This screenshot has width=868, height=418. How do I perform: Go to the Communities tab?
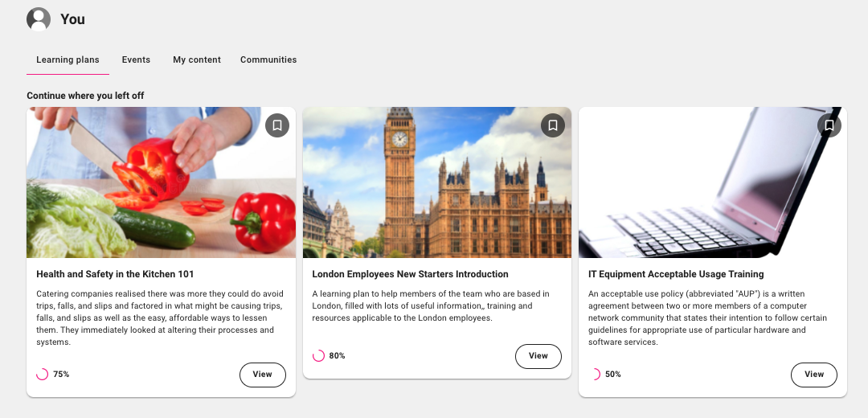[x=268, y=59]
